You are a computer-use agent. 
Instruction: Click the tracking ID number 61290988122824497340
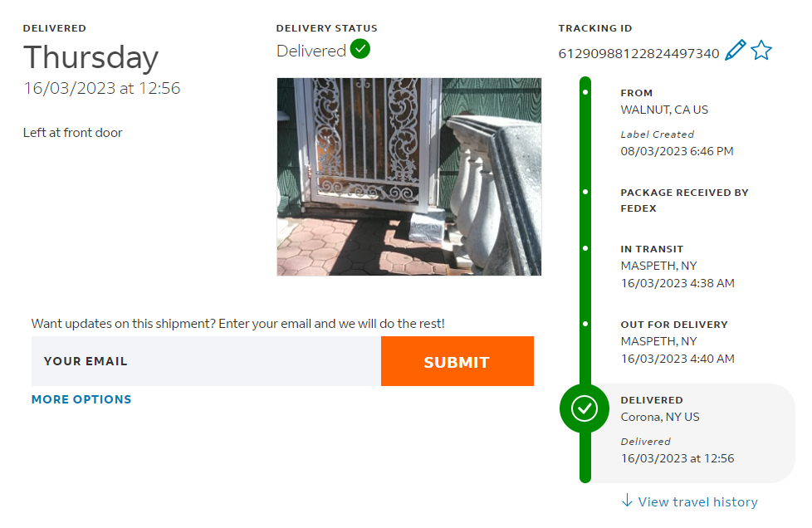pos(638,53)
